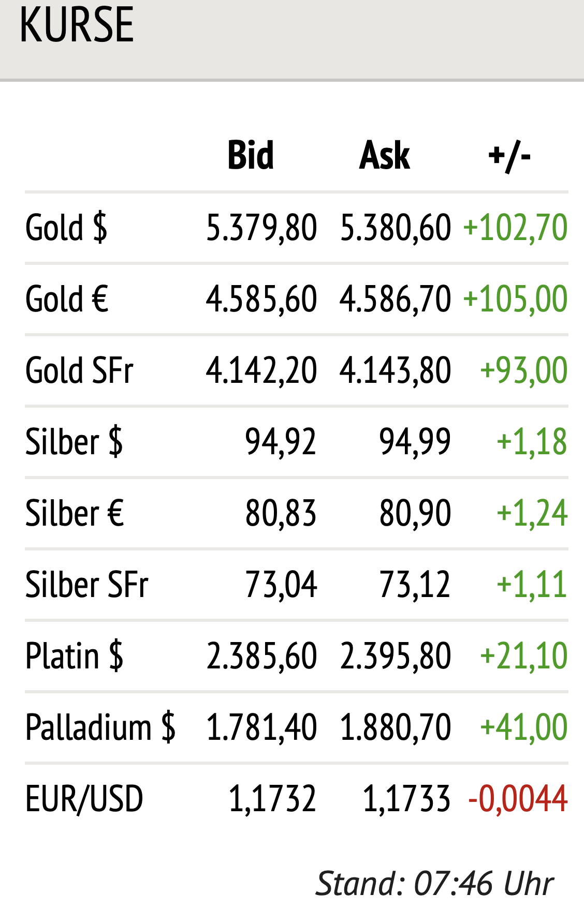Tap the Gold SFr row label
Viewport: 584px width, 924px height.
pyautogui.click(x=80, y=370)
